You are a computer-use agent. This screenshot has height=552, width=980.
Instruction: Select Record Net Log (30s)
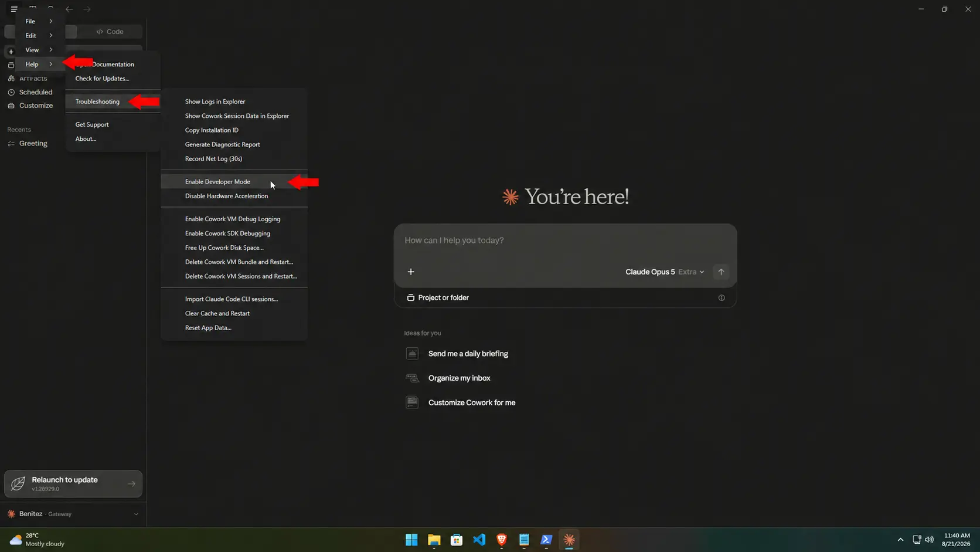(x=234, y=159)
